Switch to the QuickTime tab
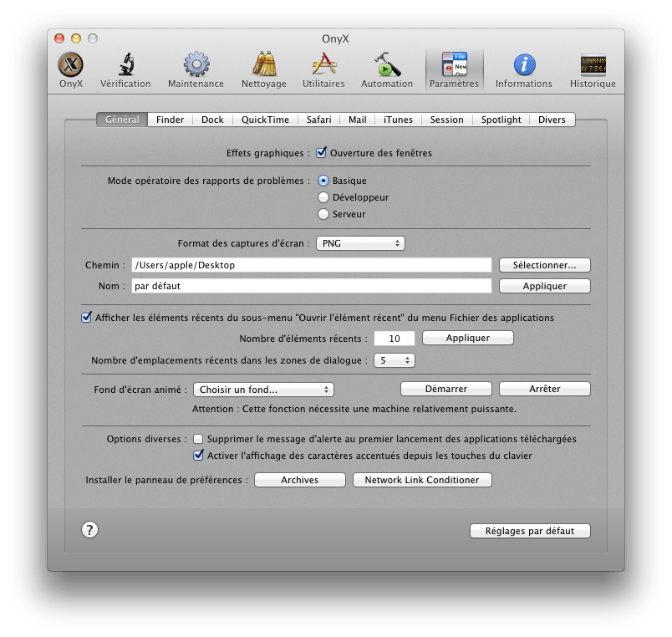 point(265,120)
